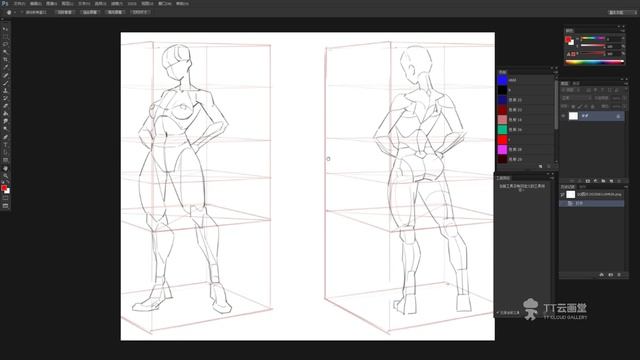Click the actual pixels button in options bar
Image resolution: width=640 pixels, height=360 pixels.
(x=65, y=12)
